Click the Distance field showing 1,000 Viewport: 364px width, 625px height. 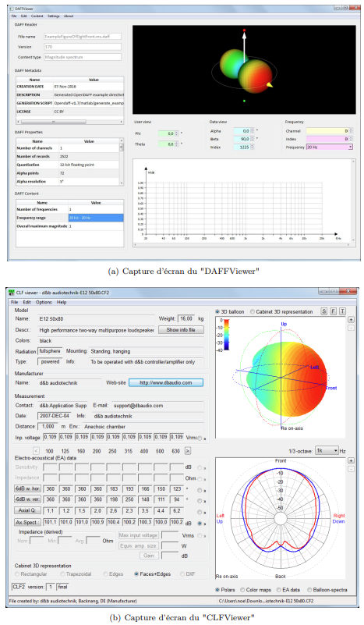tap(48, 426)
